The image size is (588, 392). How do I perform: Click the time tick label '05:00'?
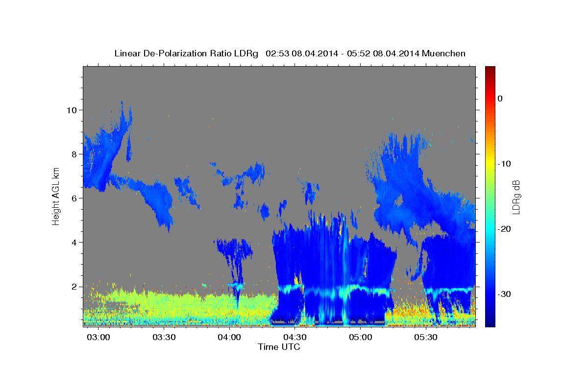coord(361,338)
